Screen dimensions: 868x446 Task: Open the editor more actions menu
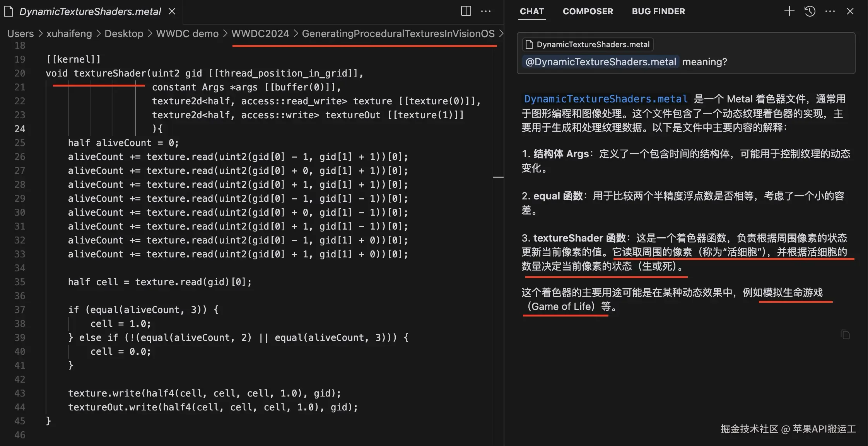point(486,11)
